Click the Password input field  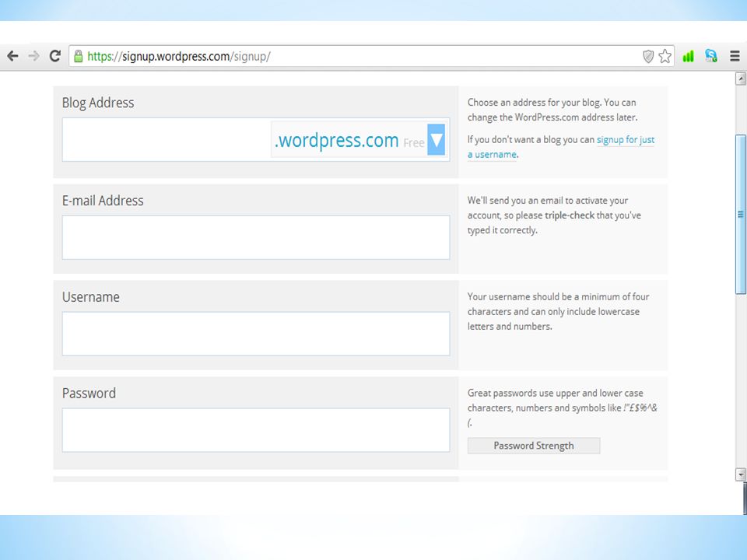[256, 430]
